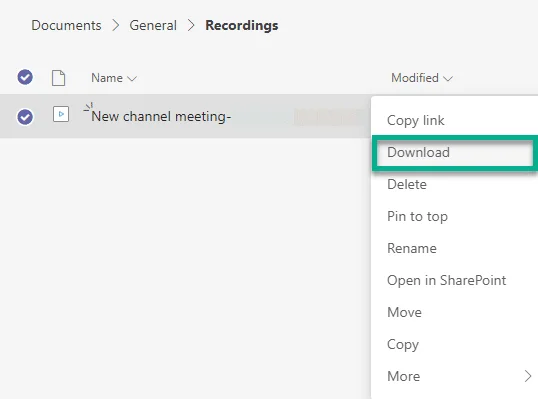Navigate to General breadcrumb folder
The width and height of the screenshot is (538, 399).
pos(153,25)
